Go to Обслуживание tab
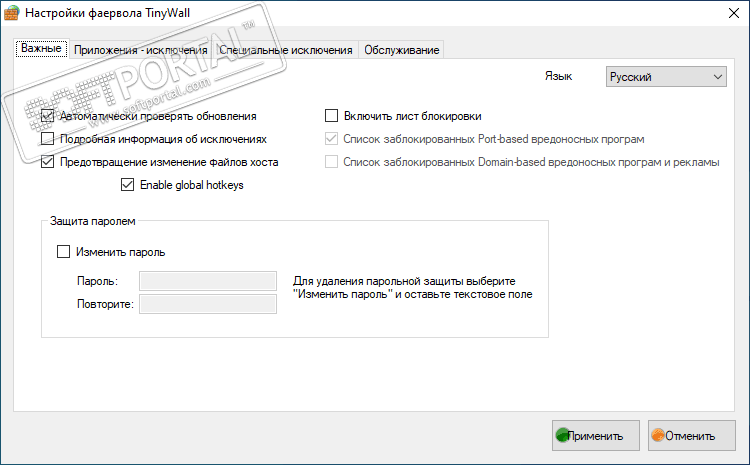 click(x=401, y=50)
